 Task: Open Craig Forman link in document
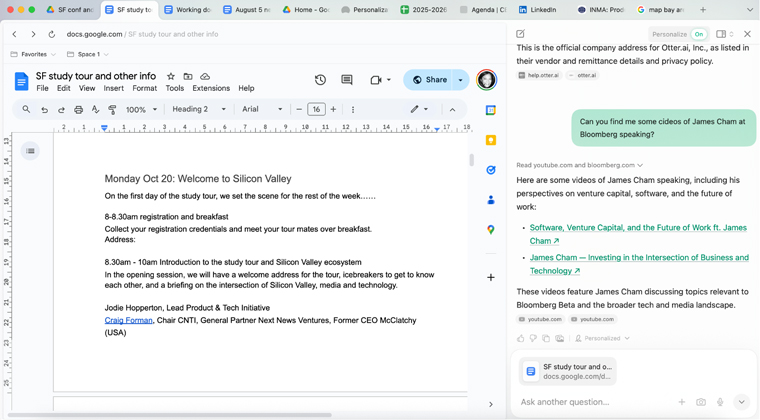coord(128,320)
